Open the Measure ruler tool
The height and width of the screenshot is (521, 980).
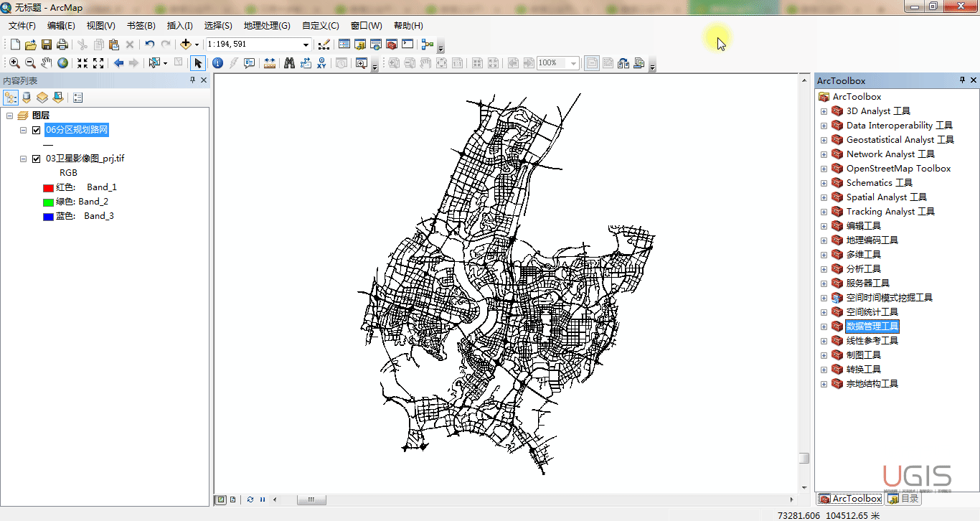[x=270, y=63]
